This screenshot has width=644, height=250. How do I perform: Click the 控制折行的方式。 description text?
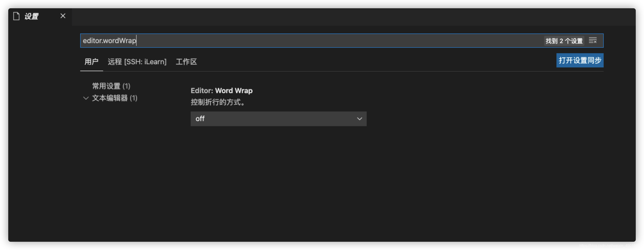tap(218, 102)
